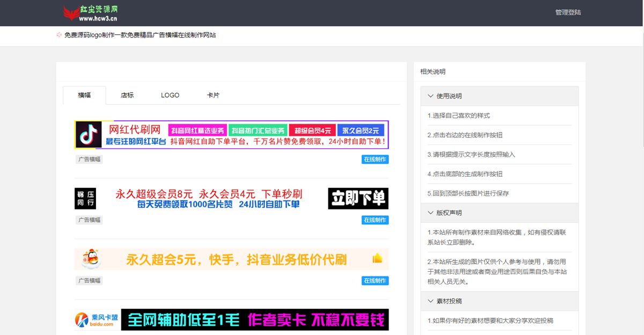Viewport: 644px width, 335px height.
Task: Click instruction 3.请根据提示文字长度按照输入
Action: tap(471, 154)
